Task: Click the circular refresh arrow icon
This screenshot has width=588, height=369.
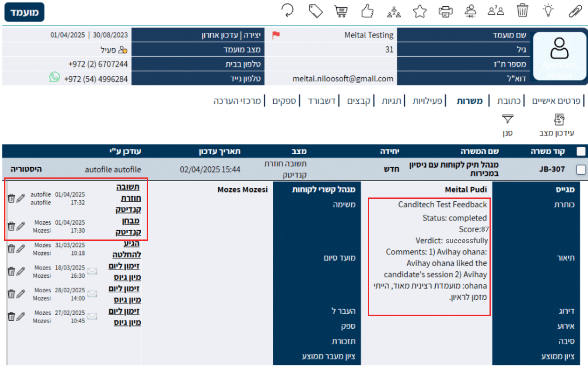Action: tap(287, 10)
